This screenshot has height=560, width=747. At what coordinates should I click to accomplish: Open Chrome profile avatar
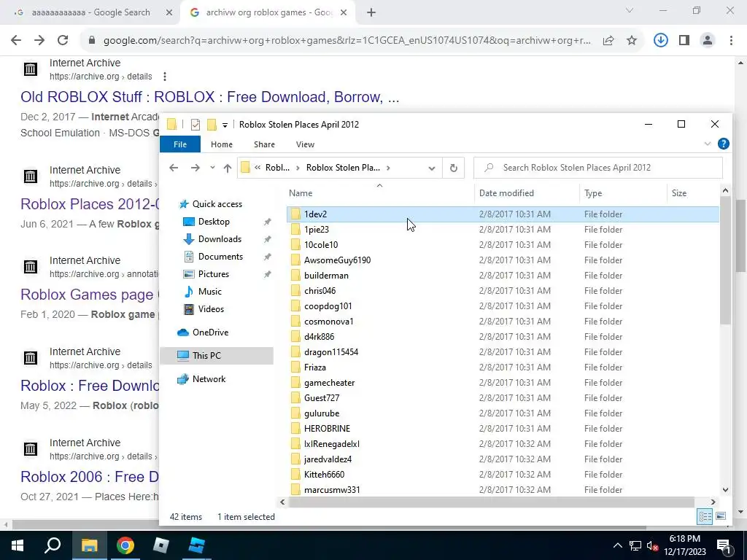click(x=708, y=41)
